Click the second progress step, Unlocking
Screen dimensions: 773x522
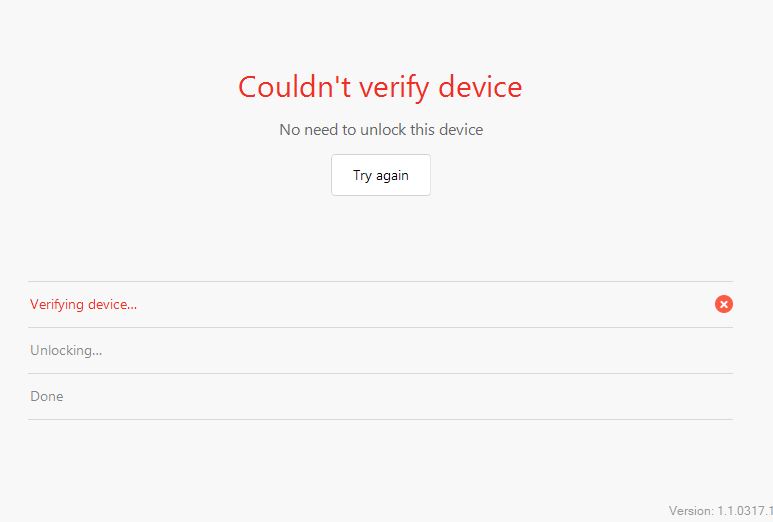click(66, 350)
